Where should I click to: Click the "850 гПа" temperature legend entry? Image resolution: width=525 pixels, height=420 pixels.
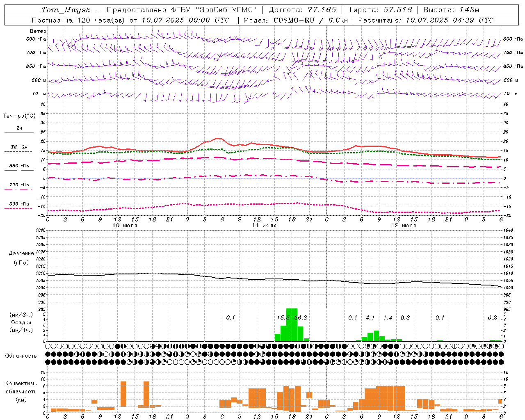(19, 166)
